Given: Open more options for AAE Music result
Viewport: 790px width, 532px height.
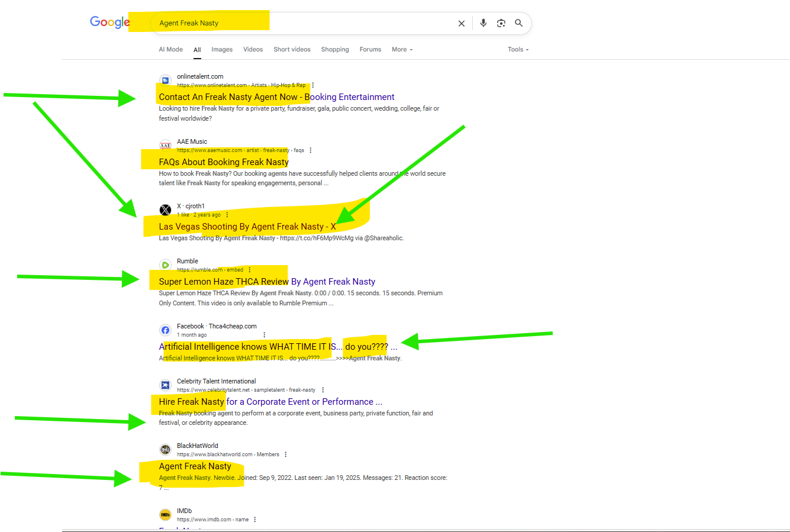Looking at the screenshot, I should point(311,150).
